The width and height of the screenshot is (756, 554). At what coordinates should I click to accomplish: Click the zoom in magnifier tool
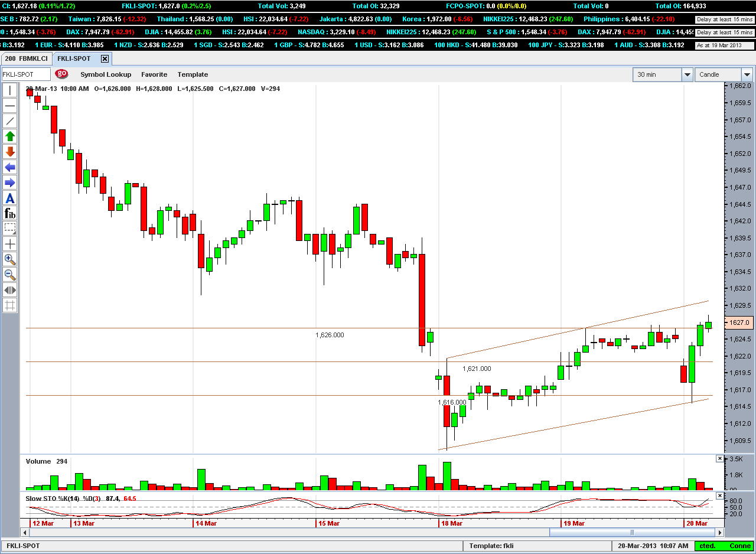coord(10,259)
